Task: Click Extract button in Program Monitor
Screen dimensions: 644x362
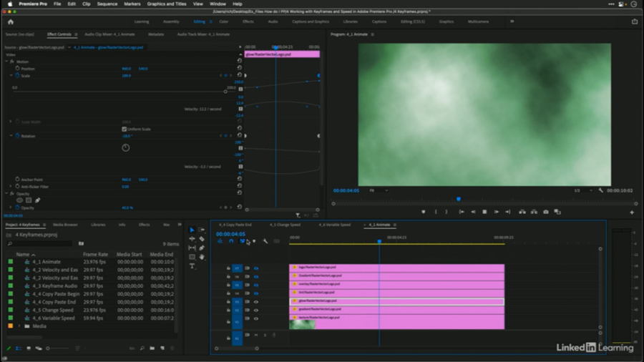Action: point(534,212)
